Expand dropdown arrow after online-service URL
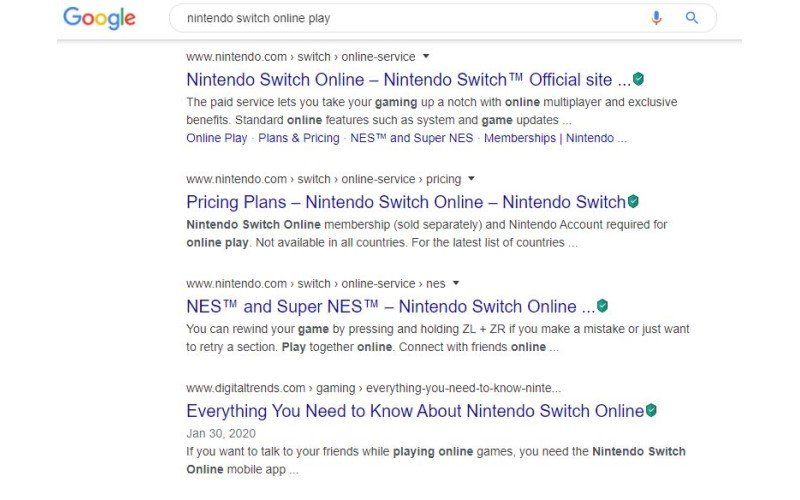The image size is (800, 500). click(426, 56)
